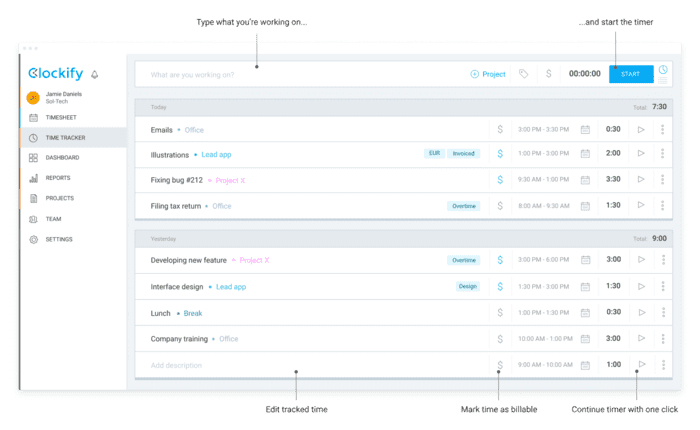
Task: Click Project X on Fixing bug #212
Action: pyautogui.click(x=230, y=180)
